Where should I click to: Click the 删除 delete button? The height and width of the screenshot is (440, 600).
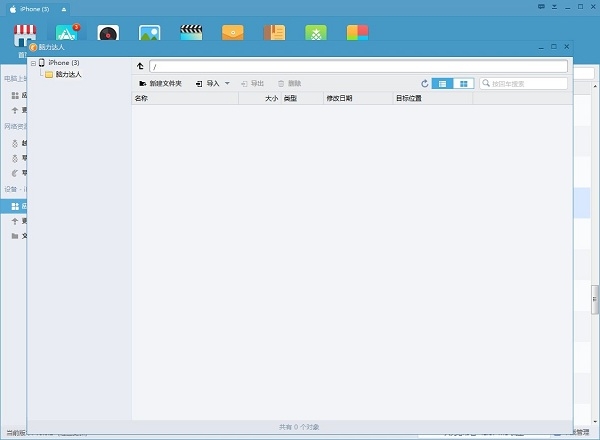[x=290, y=83]
